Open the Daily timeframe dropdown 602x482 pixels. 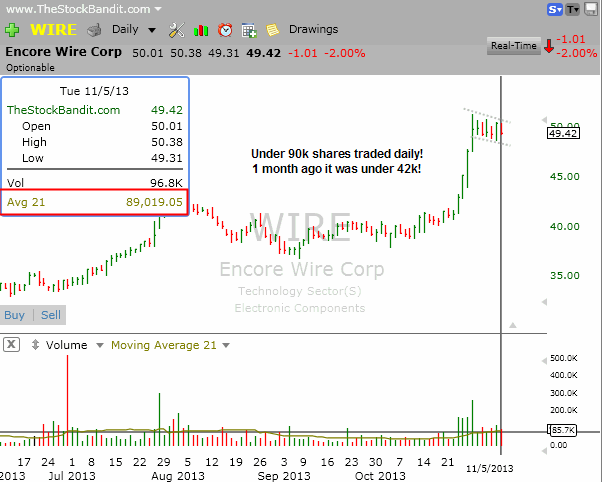point(152,30)
